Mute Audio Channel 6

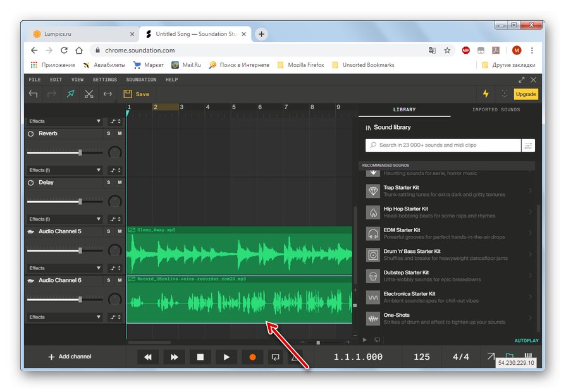coord(120,280)
